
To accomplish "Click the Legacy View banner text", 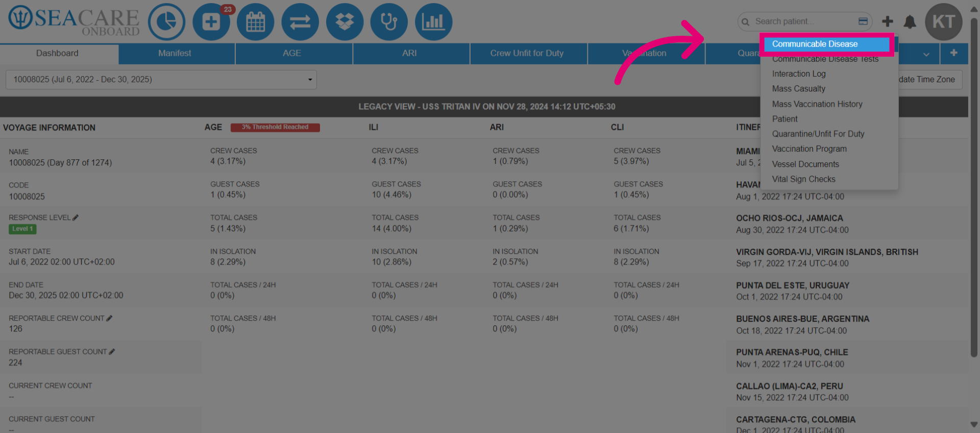I will click(487, 107).
